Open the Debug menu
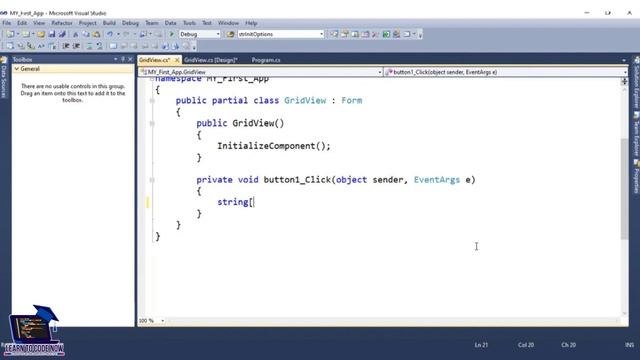Image resolution: width=640 pixels, height=360 pixels. coord(130,23)
